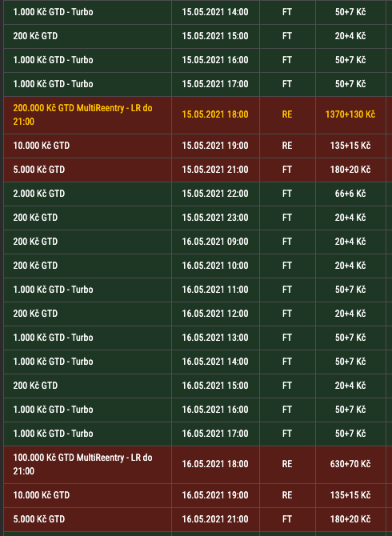Click 10.000 Kč GTD on 16.05.2021
Screen dimensions: 392x536
42,495
